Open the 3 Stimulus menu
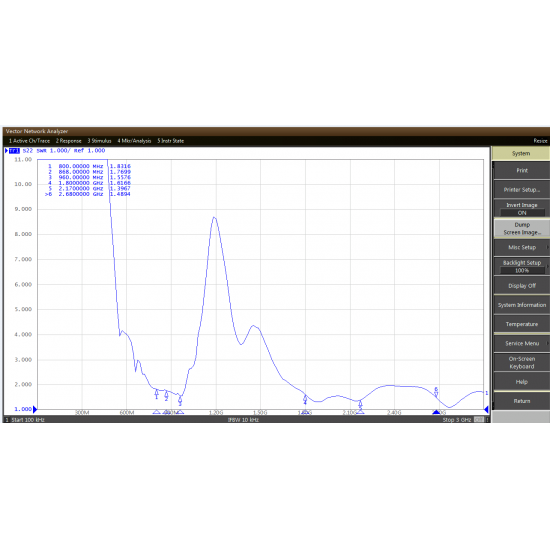This screenshot has width=550, height=550. pos(99,141)
